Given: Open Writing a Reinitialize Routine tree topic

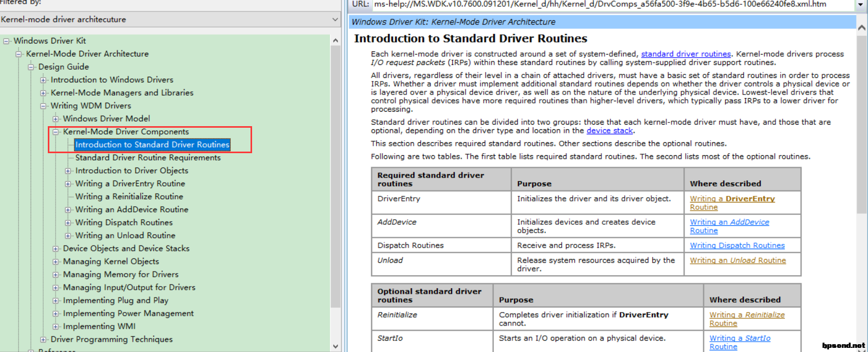Looking at the screenshot, I should 129,196.
